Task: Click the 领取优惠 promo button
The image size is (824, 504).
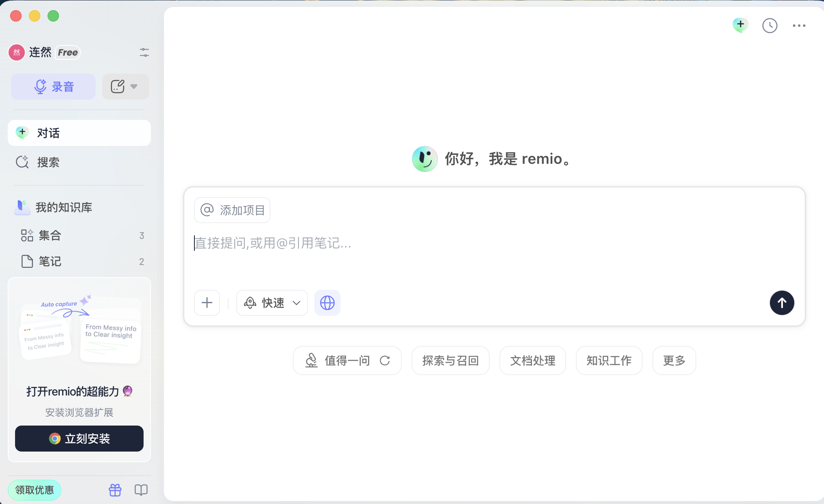Action: (35, 490)
